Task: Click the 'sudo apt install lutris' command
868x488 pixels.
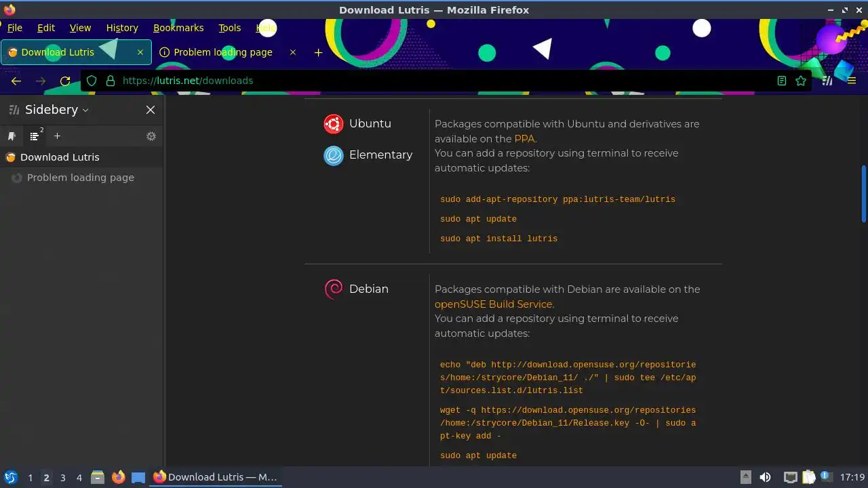Action: pos(498,239)
